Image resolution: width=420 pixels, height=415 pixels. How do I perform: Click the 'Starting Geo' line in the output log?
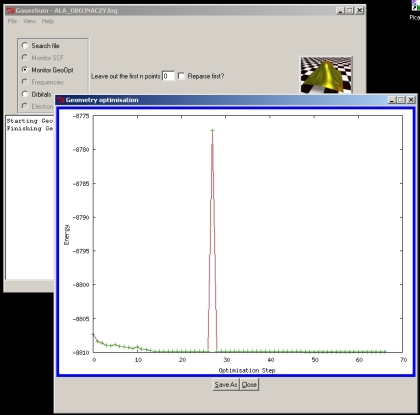point(30,121)
